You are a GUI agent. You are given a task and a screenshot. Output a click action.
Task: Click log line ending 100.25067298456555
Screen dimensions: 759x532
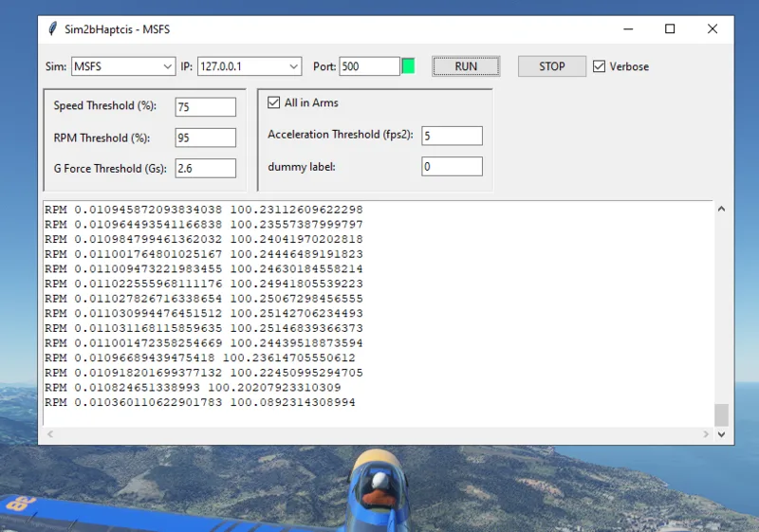[204, 299]
